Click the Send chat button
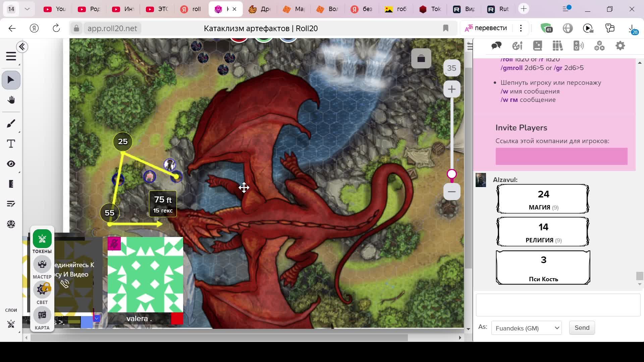The height and width of the screenshot is (362, 644). [x=582, y=328]
